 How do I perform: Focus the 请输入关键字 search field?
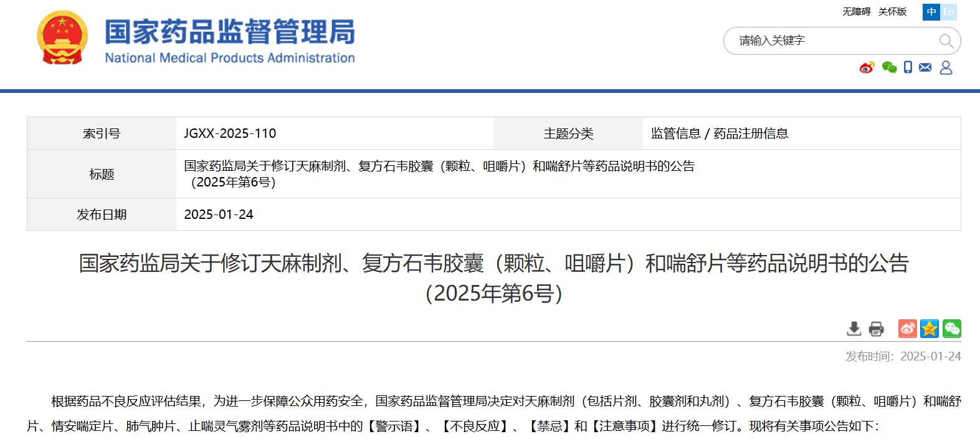[829, 41]
